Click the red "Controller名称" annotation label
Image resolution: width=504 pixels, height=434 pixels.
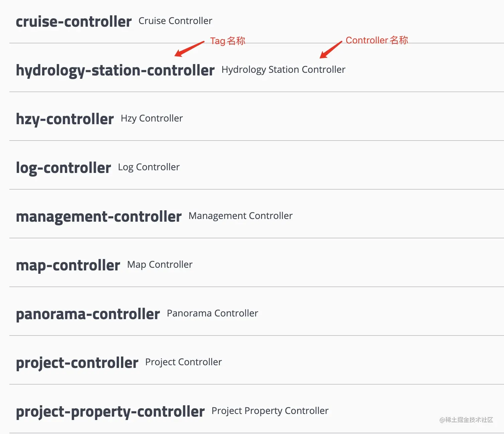pos(377,40)
